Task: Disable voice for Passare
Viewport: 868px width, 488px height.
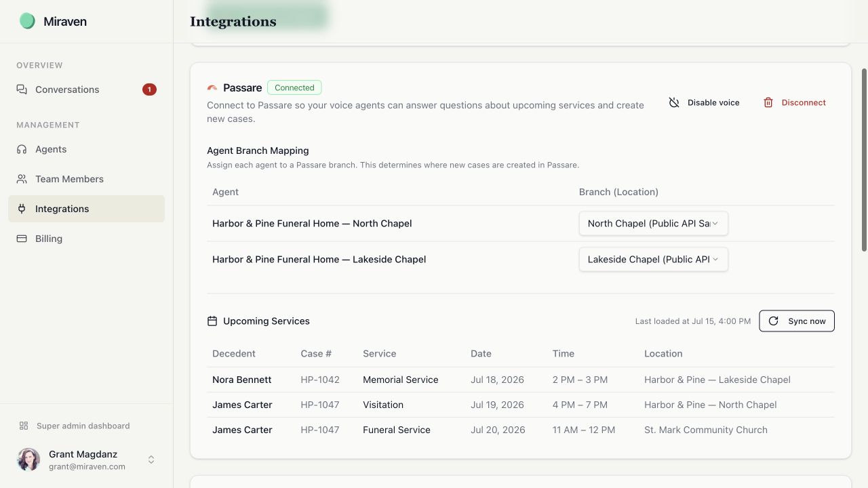Action: point(705,103)
